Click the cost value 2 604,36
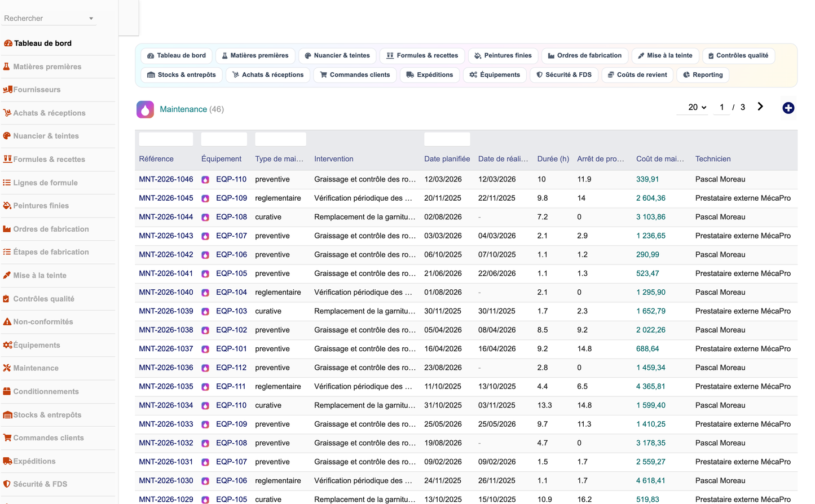The image size is (815, 504). tap(651, 198)
